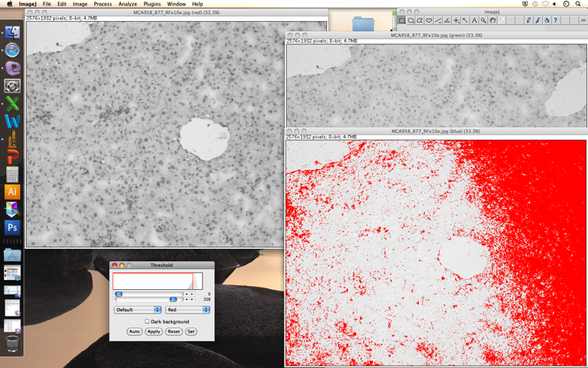
Task: Select the Polygon selection tool
Action: pos(420,20)
